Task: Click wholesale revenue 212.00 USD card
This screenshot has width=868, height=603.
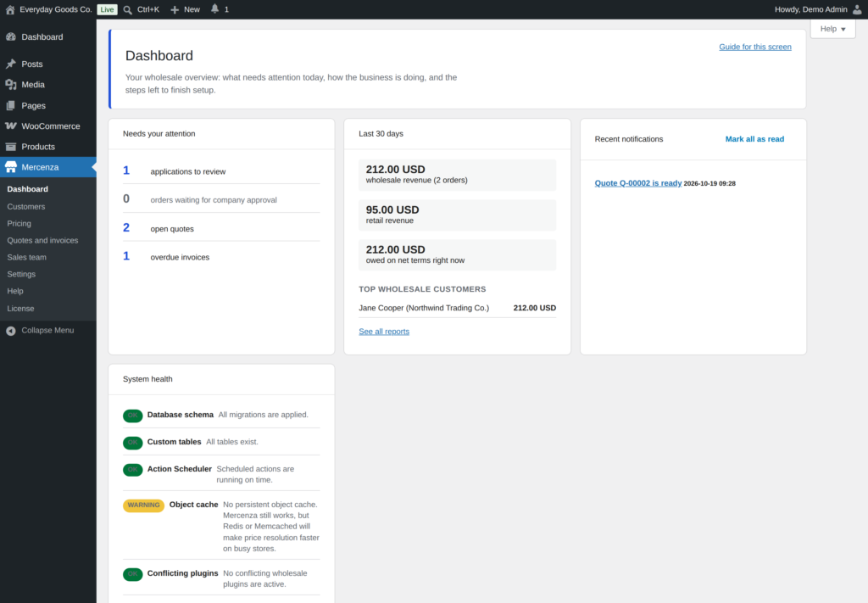Action: pyautogui.click(x=457, y=175)
